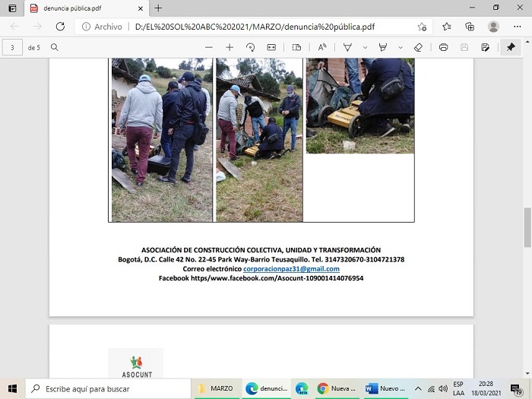The width and height of the screenshot is (532, 399).
Task: Change ESP LAA keyboard language
Action: (x=458, y=389)
